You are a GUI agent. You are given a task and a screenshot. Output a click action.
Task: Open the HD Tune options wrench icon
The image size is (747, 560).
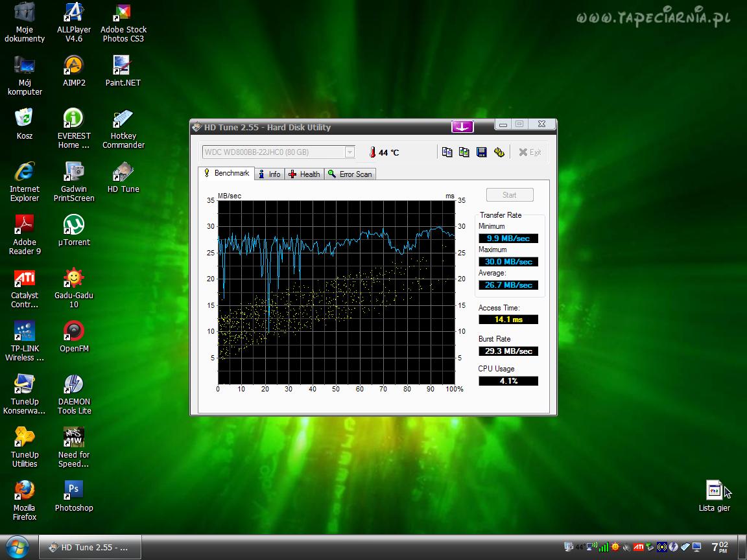(499, 152)
